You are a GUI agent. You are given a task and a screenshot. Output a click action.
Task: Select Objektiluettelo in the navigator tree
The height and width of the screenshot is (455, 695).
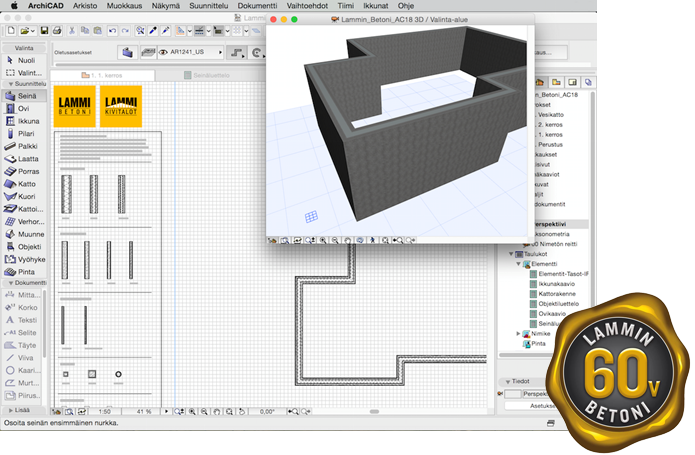click(x=558, y=303)
